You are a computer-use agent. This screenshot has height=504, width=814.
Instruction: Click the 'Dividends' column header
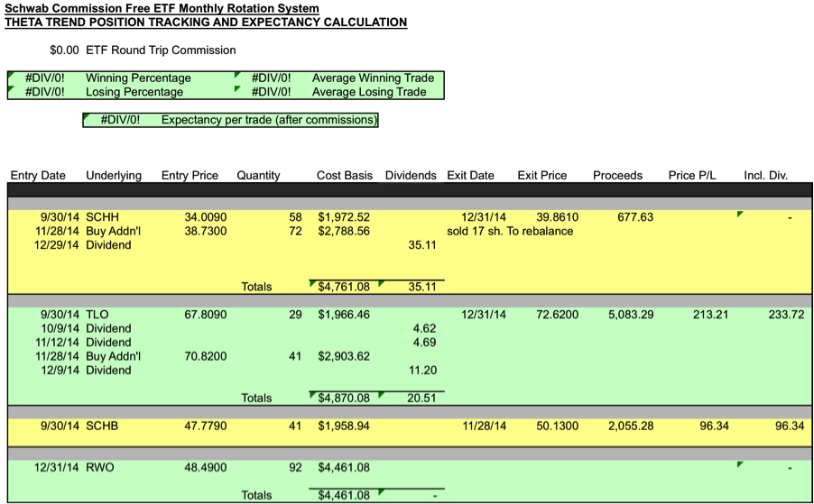[411, 175]
